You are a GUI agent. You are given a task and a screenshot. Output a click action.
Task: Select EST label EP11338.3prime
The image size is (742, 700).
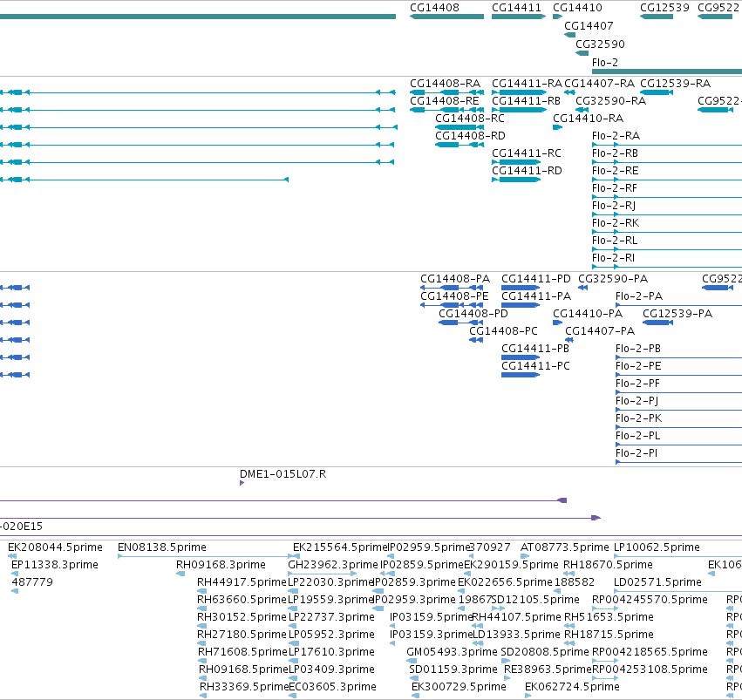click(x=55, y=565)
